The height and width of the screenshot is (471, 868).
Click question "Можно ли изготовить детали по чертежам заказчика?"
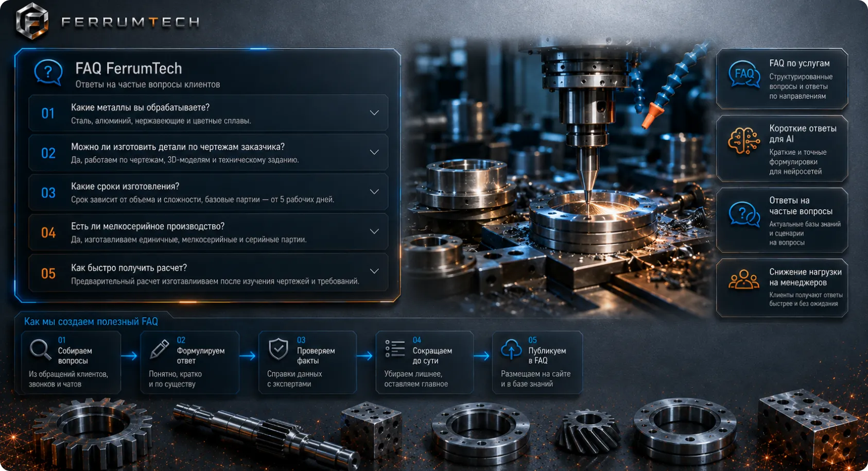(178, 147)
